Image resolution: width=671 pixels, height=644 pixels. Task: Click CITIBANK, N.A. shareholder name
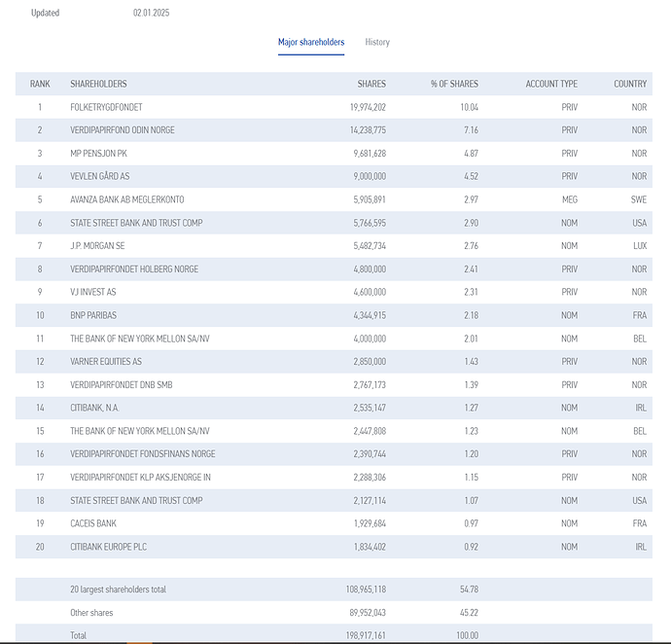click(x=94, y=408)
